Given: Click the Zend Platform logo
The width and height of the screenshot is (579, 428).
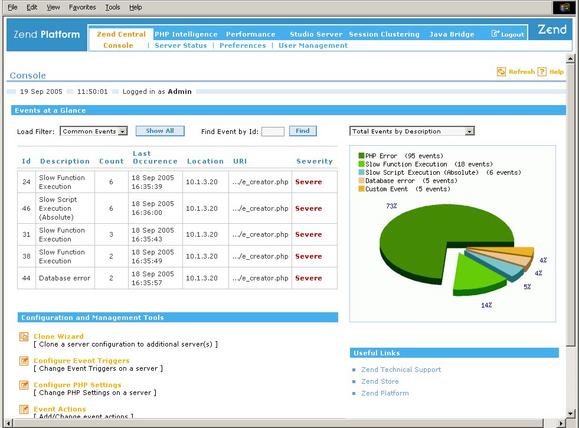Looking at the screenshot, I should [x=47, y=34].
